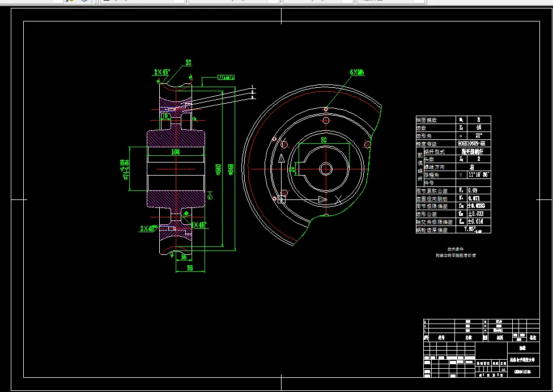
Task: Click the 0.09 tolerance value
Action: 473,190
